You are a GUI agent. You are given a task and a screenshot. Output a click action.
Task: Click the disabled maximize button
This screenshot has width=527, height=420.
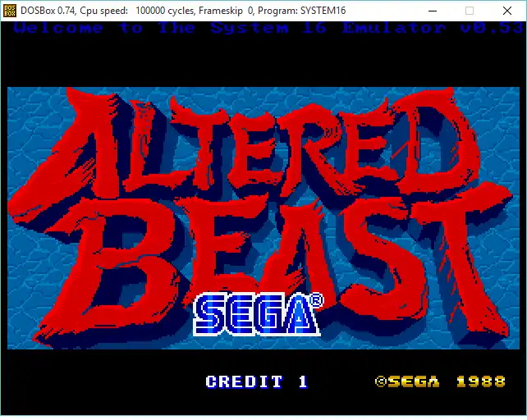(470, 11)
